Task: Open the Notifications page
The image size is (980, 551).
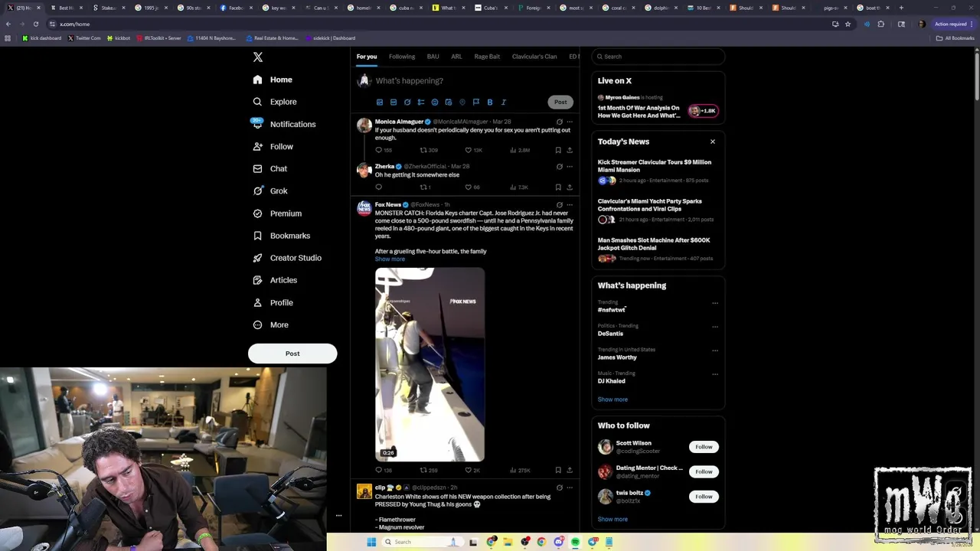Action: pos(283,124)
